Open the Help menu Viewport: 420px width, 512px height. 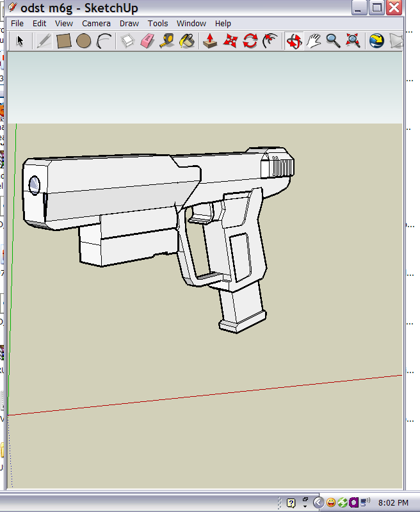pyautogui.click(x=223, y=24)
